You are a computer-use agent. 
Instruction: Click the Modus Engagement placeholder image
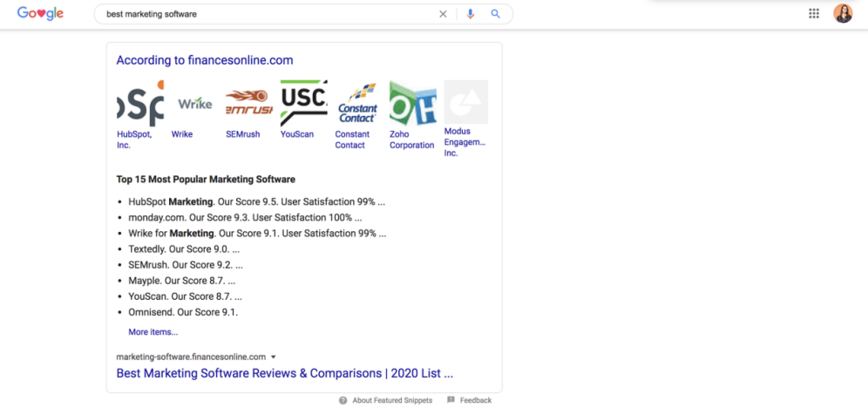pyautogui.click(x=466, y=102)
